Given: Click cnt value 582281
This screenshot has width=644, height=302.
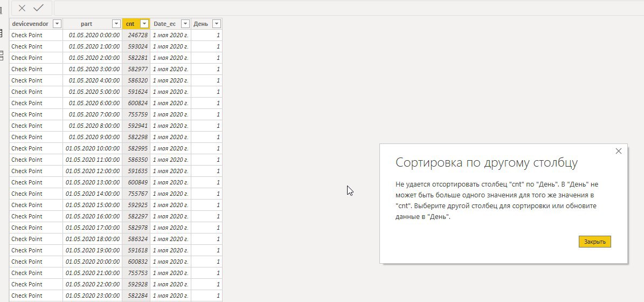Looking at the screenshot, I should 136,58.
